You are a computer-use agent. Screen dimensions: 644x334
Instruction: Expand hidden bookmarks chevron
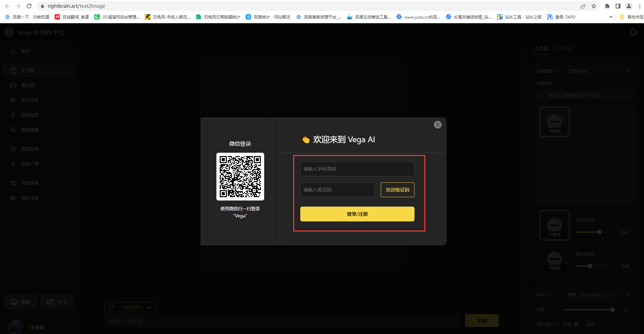point(611,17)
